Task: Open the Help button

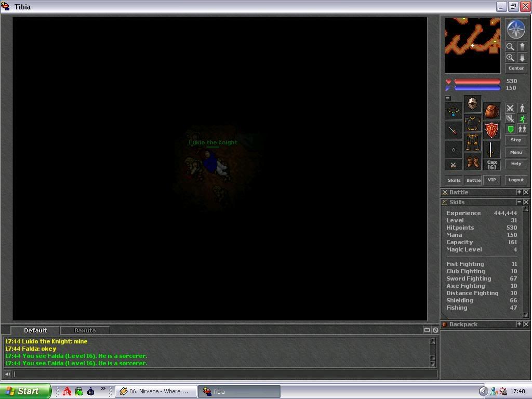Action: [516, 164]
